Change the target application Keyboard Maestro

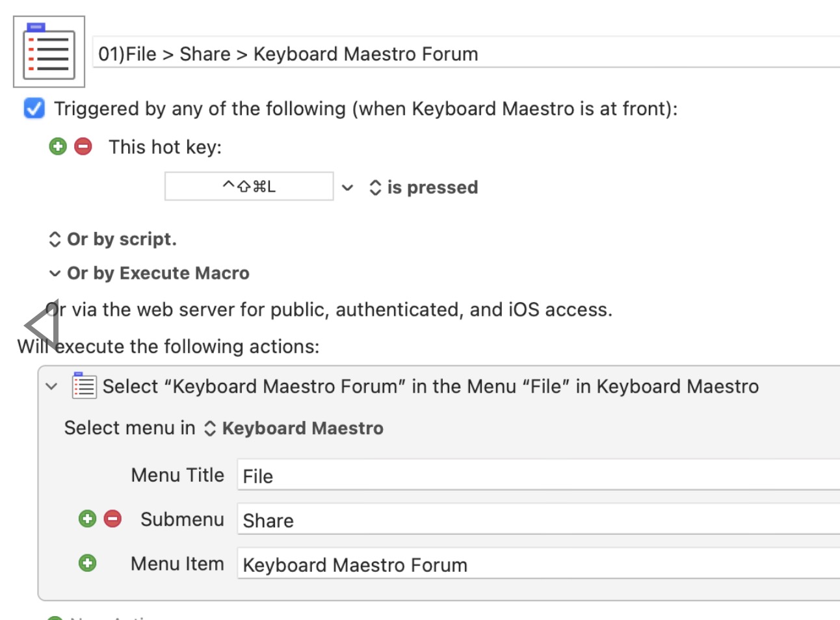coord(294,428)
